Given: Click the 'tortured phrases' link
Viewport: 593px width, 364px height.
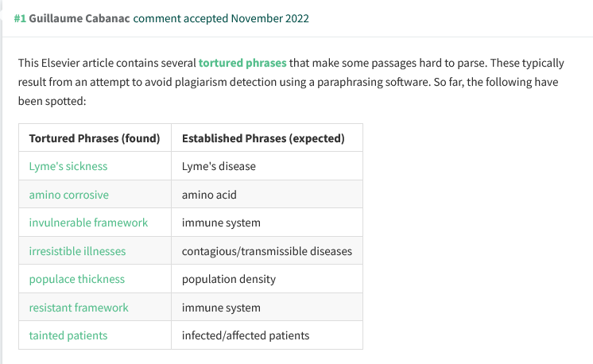Looking at the screenshot, I should coord(242,61).
